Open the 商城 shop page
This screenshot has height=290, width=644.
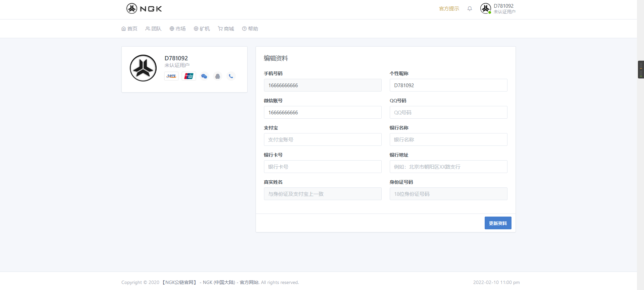point(226,29)
